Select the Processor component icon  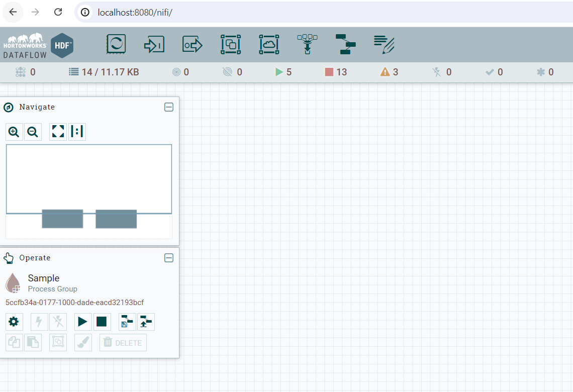[x=116, y=44]
